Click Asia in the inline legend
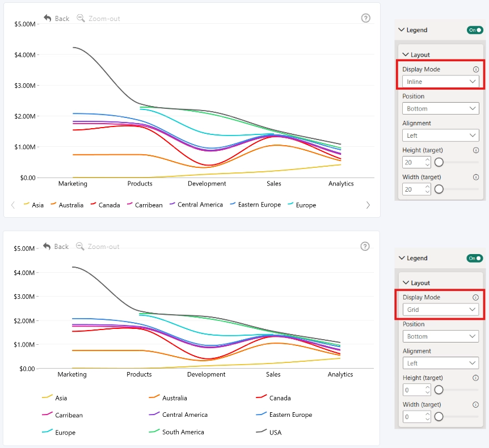 coord(33,205)
